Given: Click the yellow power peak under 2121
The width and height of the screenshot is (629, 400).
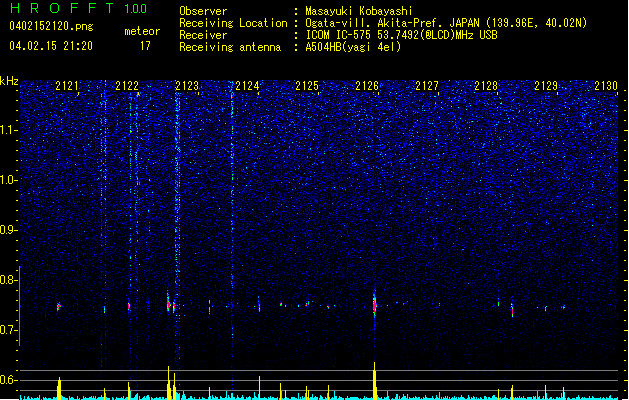Looking at the screenshot, I should pyautogui.click(x=59, y=388).
